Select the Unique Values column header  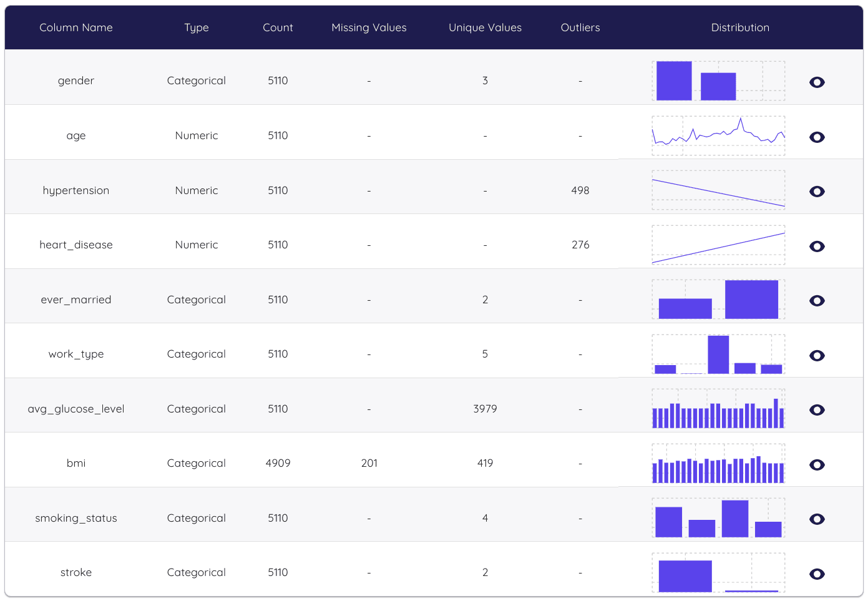click(x=485, y=27)
